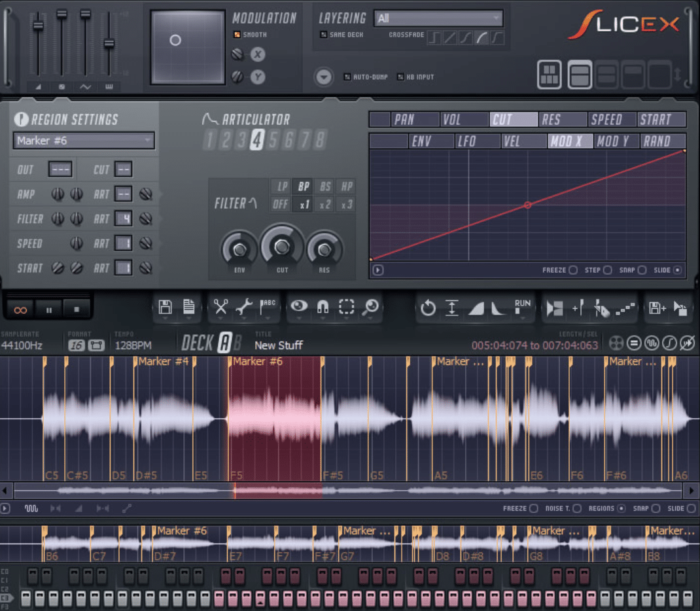Open the OUT output selector

(60, 169)
